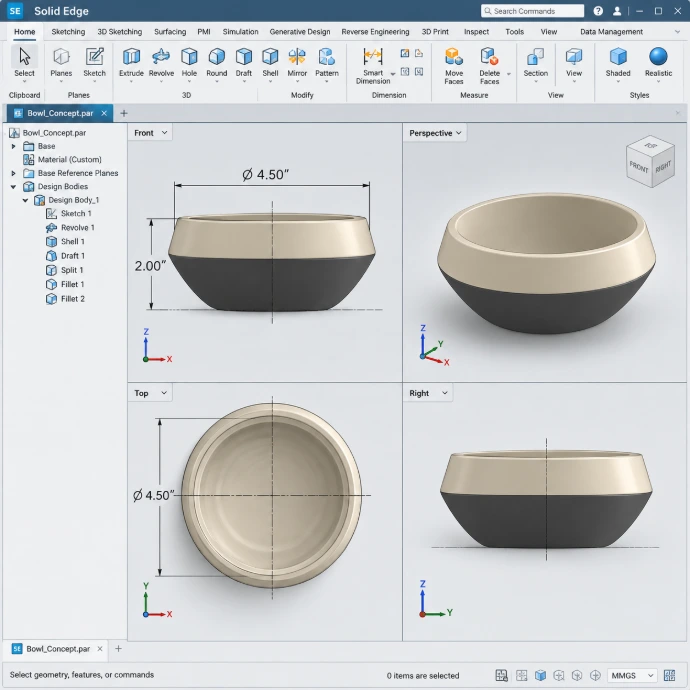This screenshot has width=690, height=690.
Task: Open the Smart Dimension dropdown arrow
Action: [393, 74]
